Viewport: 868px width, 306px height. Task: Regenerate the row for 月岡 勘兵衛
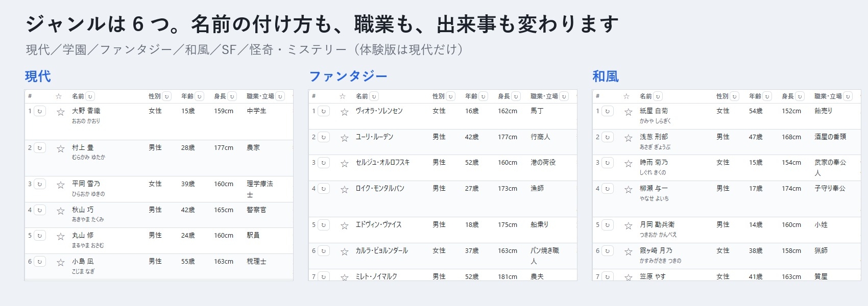click(608, 225)
